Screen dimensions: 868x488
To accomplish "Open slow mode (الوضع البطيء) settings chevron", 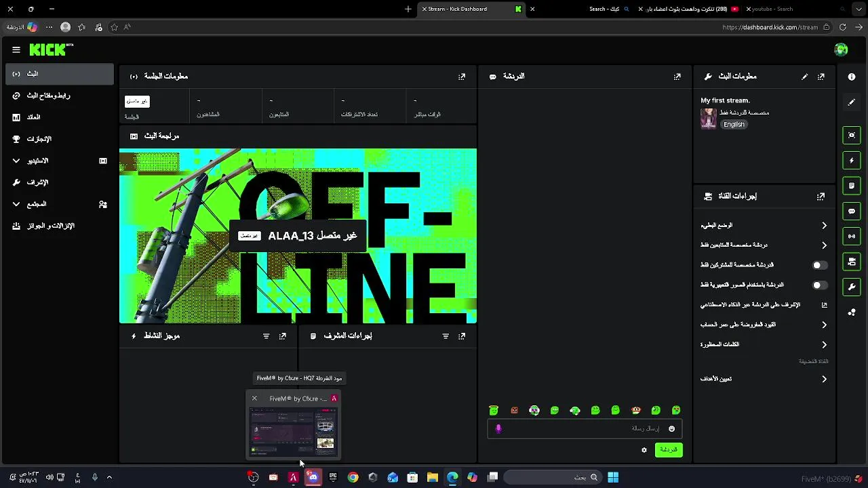I will click(x=824, y=225).
